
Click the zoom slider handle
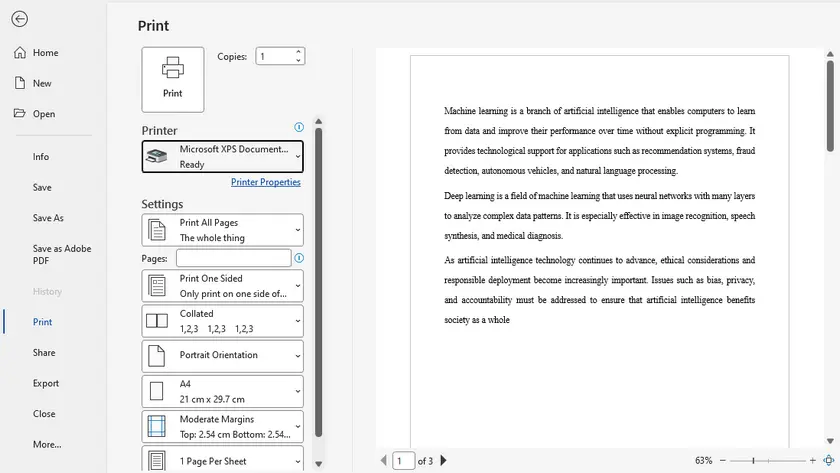753,460
